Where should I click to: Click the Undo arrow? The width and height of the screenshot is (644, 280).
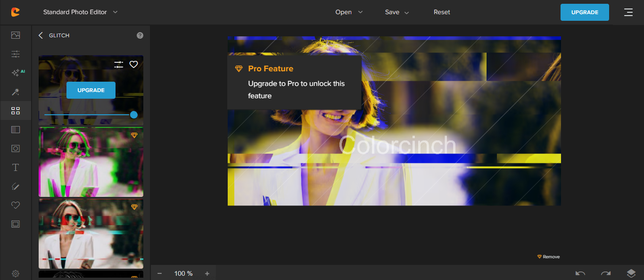tap(580, 273)
